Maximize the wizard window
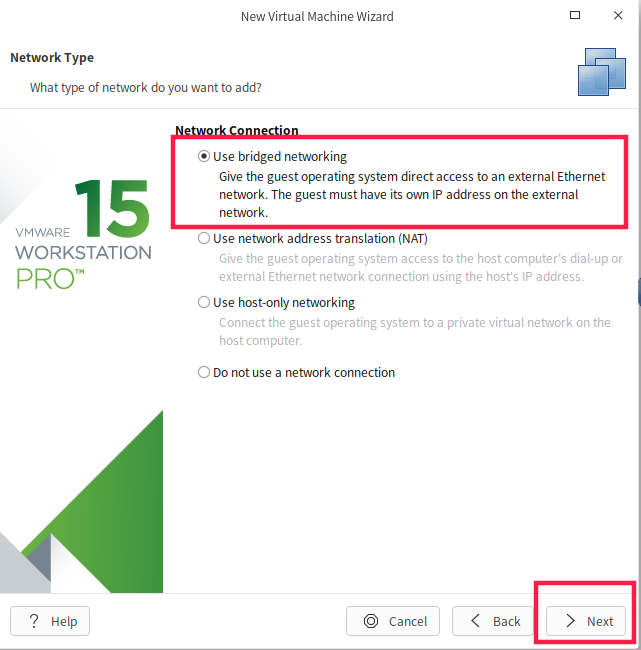 [575, 15]
